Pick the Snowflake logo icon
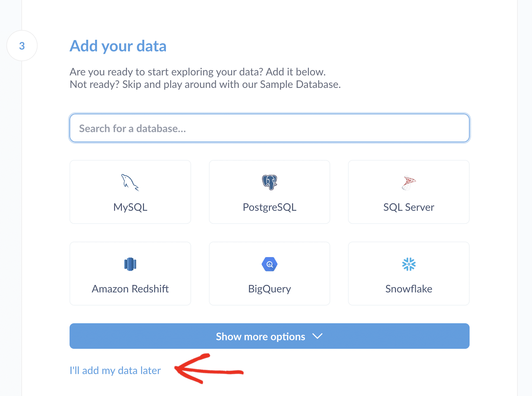532x396 pixels. [x=408, y=263]
